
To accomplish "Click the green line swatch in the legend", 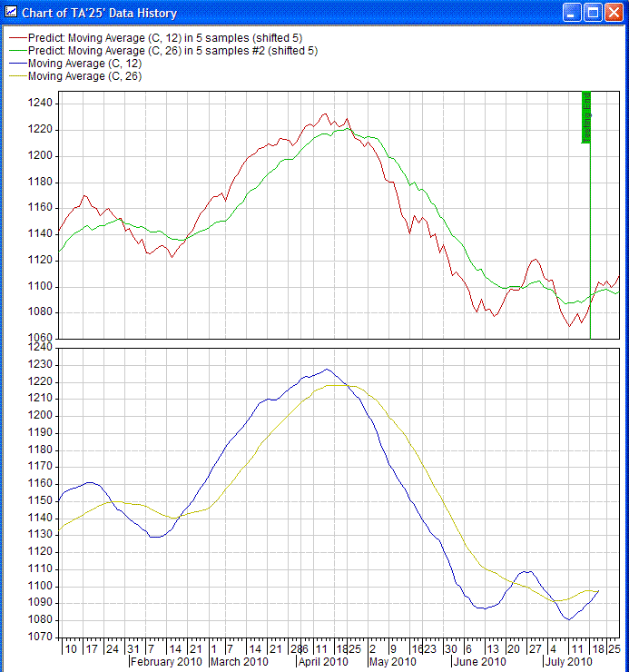I will click(18, 51).
